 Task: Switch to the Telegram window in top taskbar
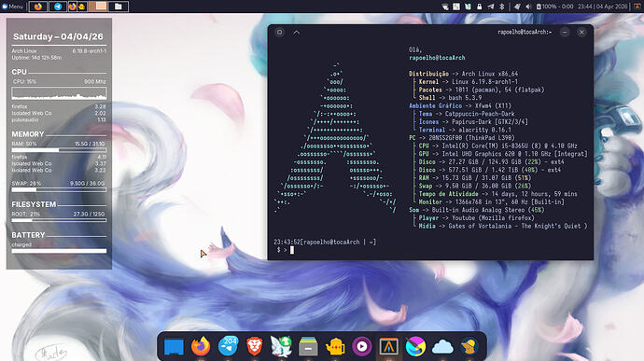coord(58,7)
